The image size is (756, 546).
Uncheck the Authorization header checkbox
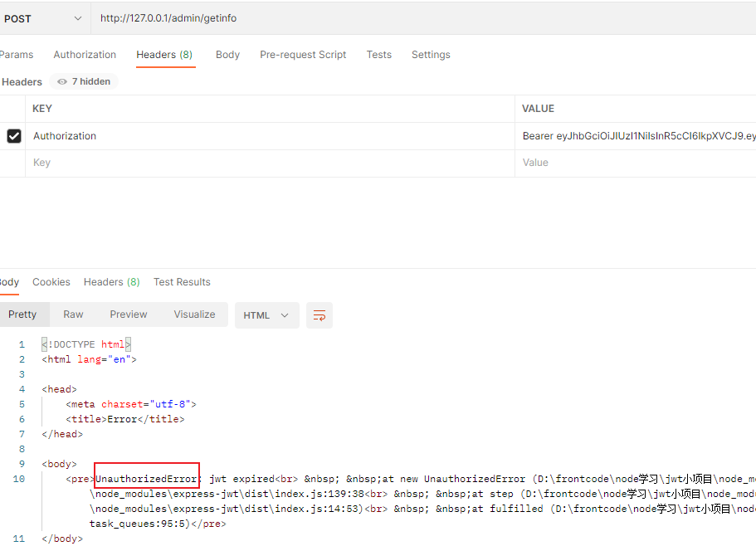[x=14, y=136]
